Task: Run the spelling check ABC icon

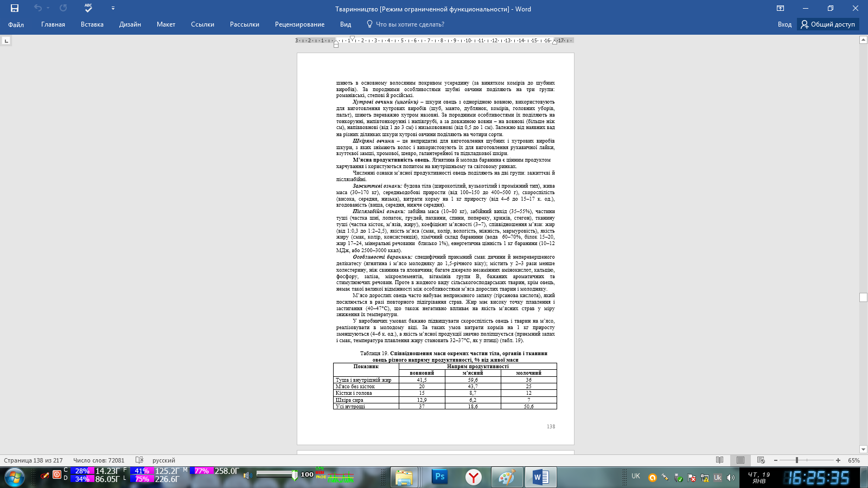Action: click(x=88, y=8)
